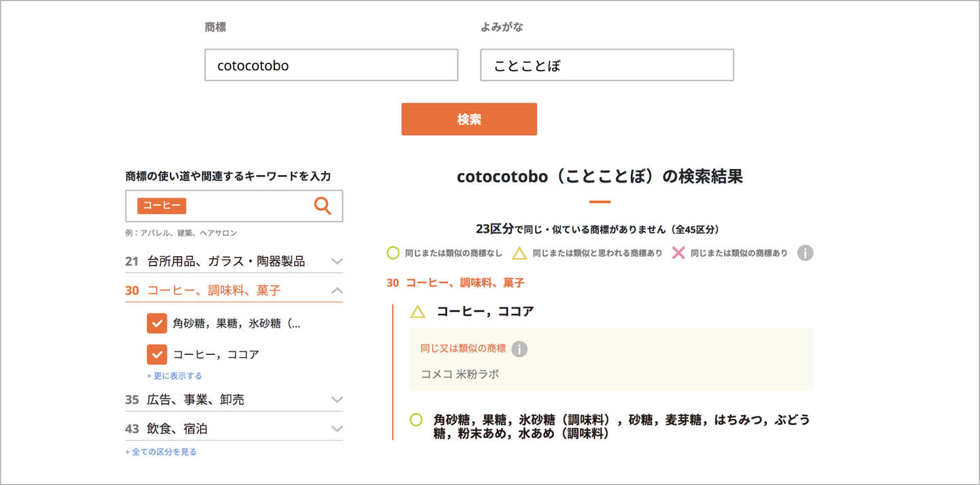The width and height of the screenshot is (980, 485).
Task: Uncheck the コーヒー，ココア checkbox
Action: coord(157,354)
